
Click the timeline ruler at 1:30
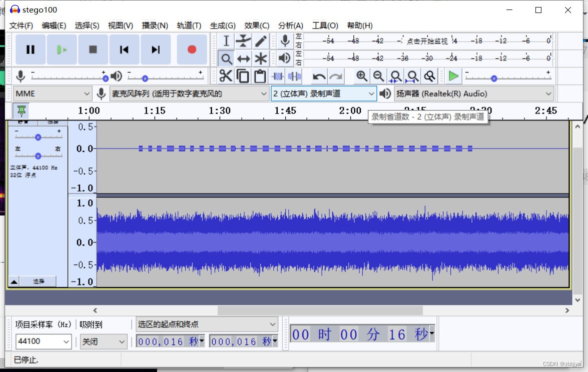[x=220, y=111]
